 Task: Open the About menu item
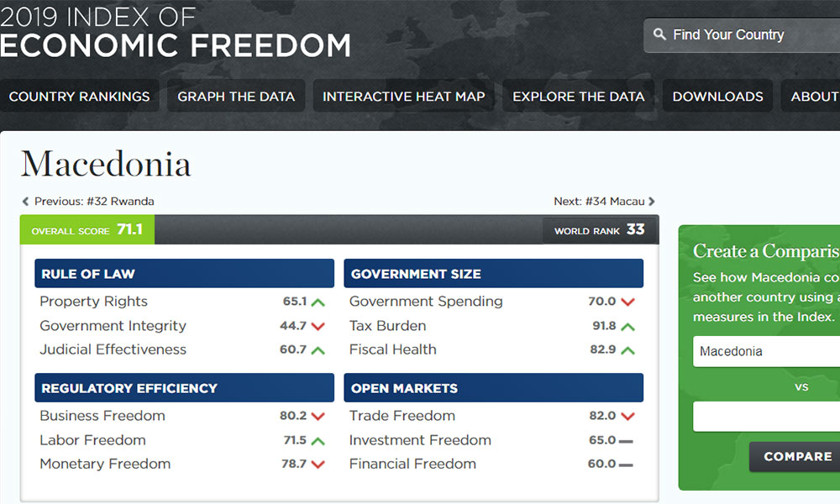pyautogui.click(x=811, y=96)
